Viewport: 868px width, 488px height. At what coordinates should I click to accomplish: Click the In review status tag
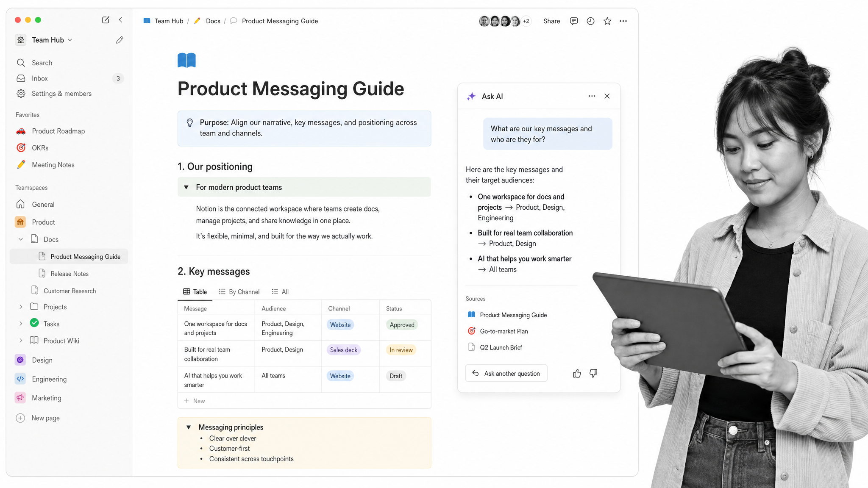(x=401, y=350)
